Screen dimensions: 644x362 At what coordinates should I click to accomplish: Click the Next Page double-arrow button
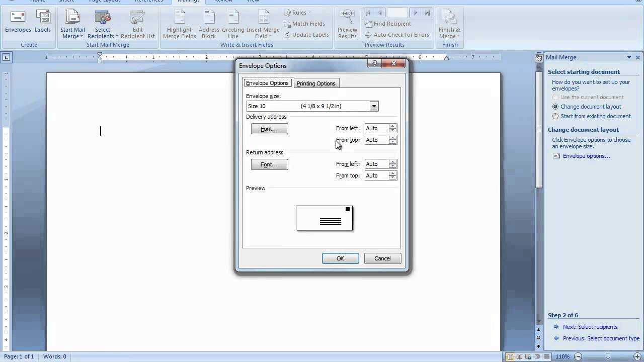point(538,346)
